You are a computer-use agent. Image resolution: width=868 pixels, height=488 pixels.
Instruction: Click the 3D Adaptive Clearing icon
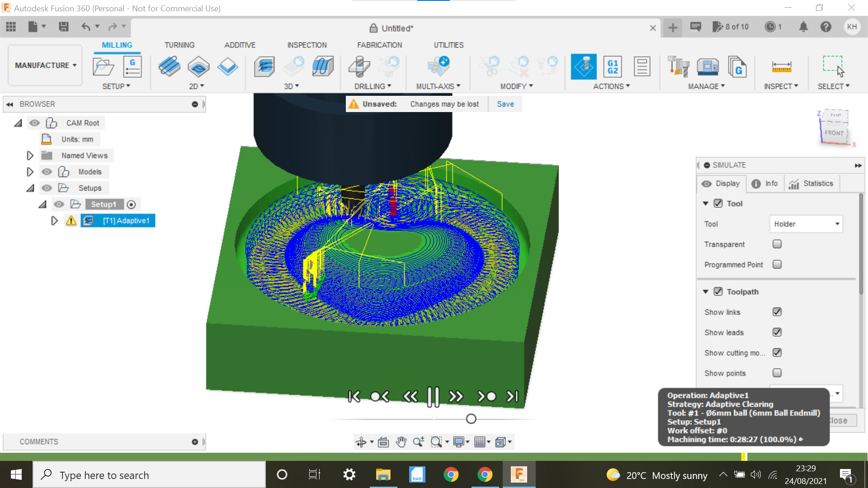[264, 67]
